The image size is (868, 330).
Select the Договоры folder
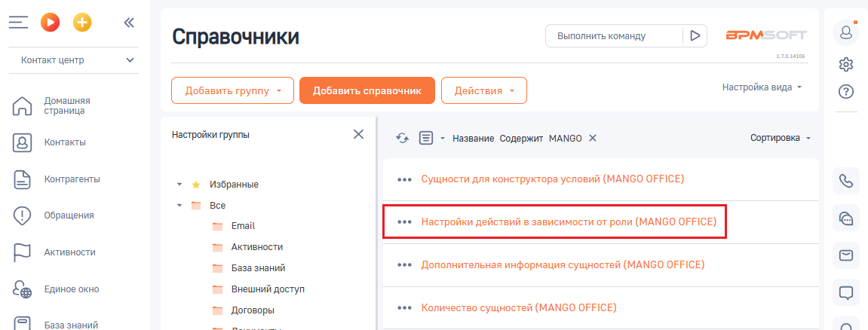[x=253, y=310]
